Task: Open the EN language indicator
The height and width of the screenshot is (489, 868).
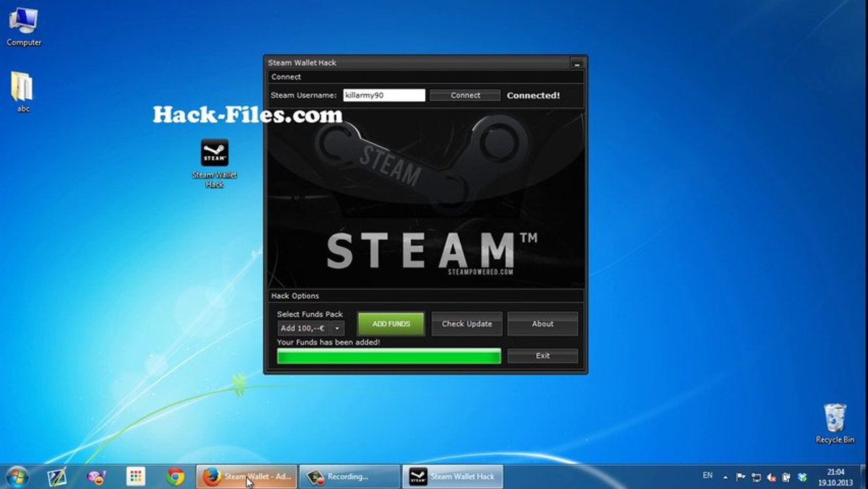Action: click(x=708, y=475)
